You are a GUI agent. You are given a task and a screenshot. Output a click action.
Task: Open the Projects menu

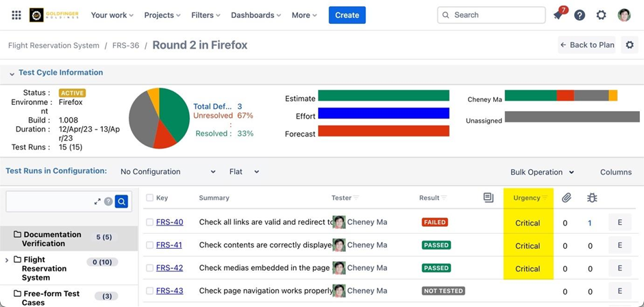click(162, 15)
